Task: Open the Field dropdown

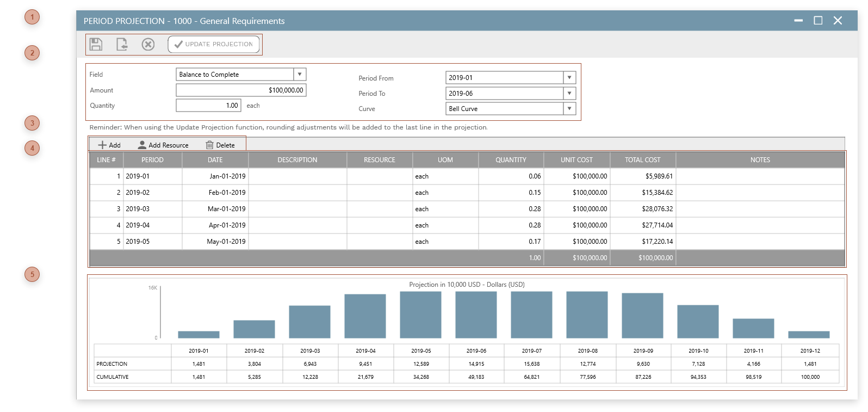Action: (300, 75)
